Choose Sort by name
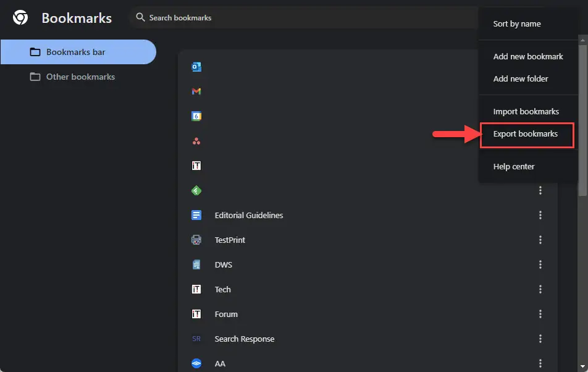Viewport: 588px width, 372px height. click(x=527, y=23)
